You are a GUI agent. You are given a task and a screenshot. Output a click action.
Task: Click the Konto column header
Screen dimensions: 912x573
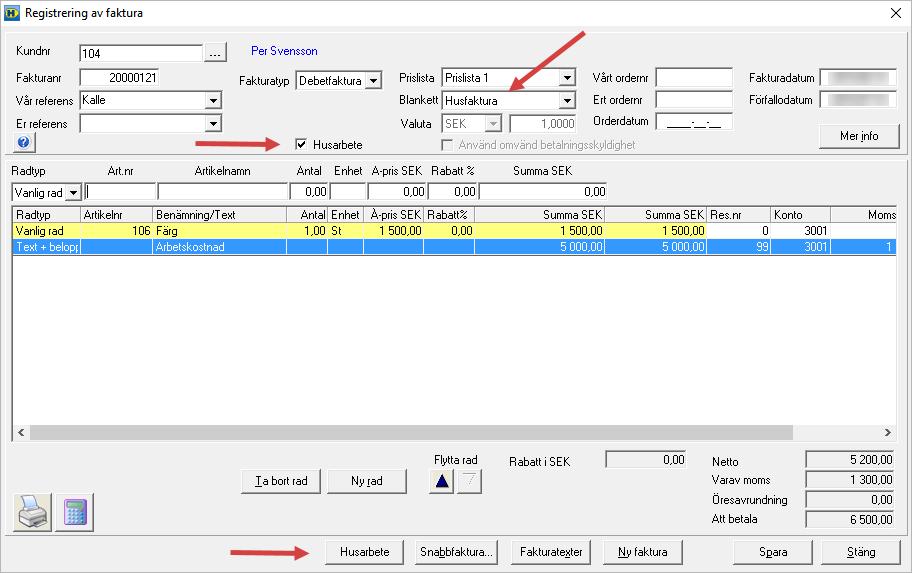(800, 215)
